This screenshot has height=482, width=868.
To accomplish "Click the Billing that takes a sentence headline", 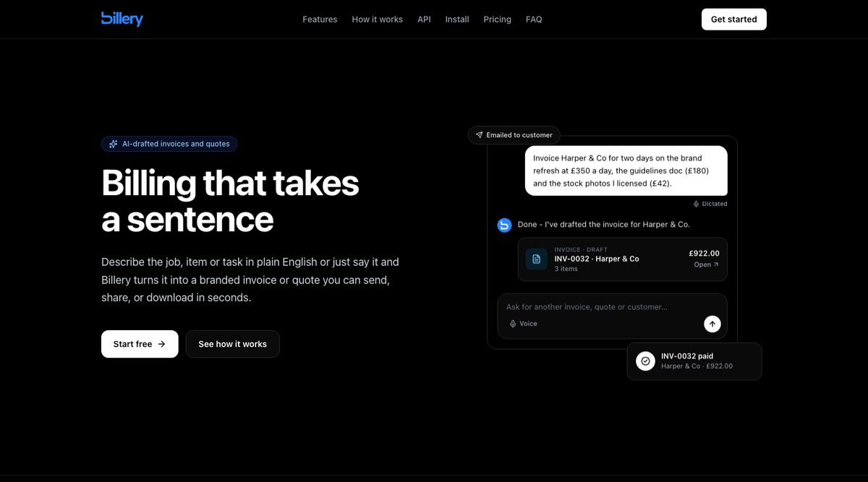I will [x=230, y=200].
